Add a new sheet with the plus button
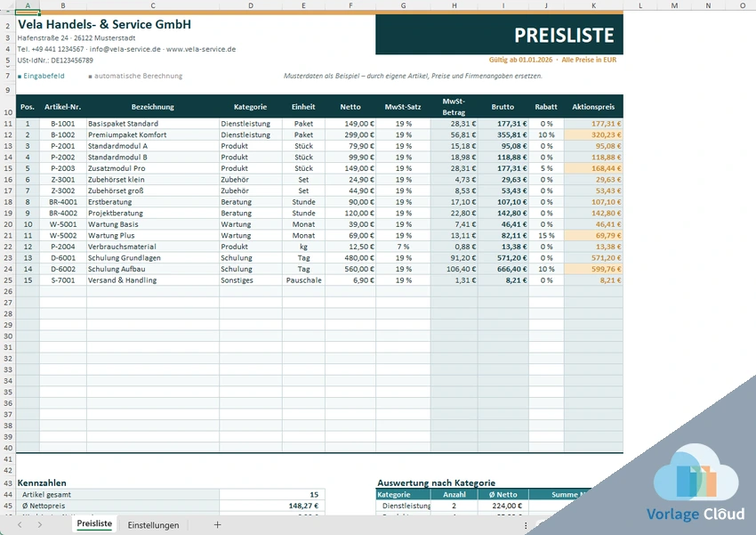Viewport: 756px width, 535px height. tap(217, 525)
